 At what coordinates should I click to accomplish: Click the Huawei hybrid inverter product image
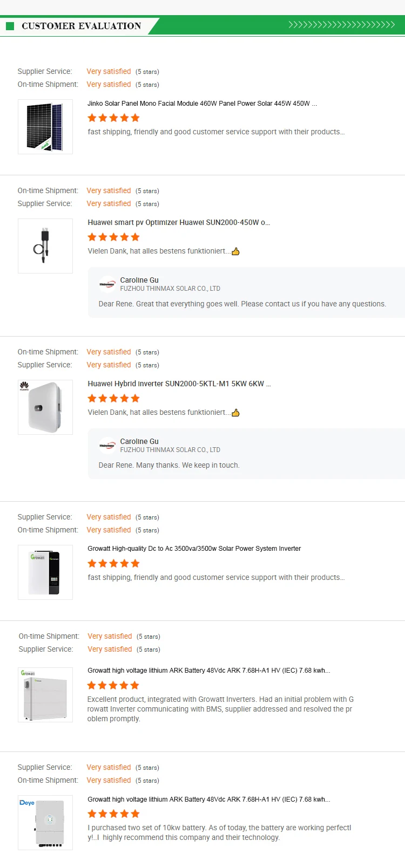(45, 407)
